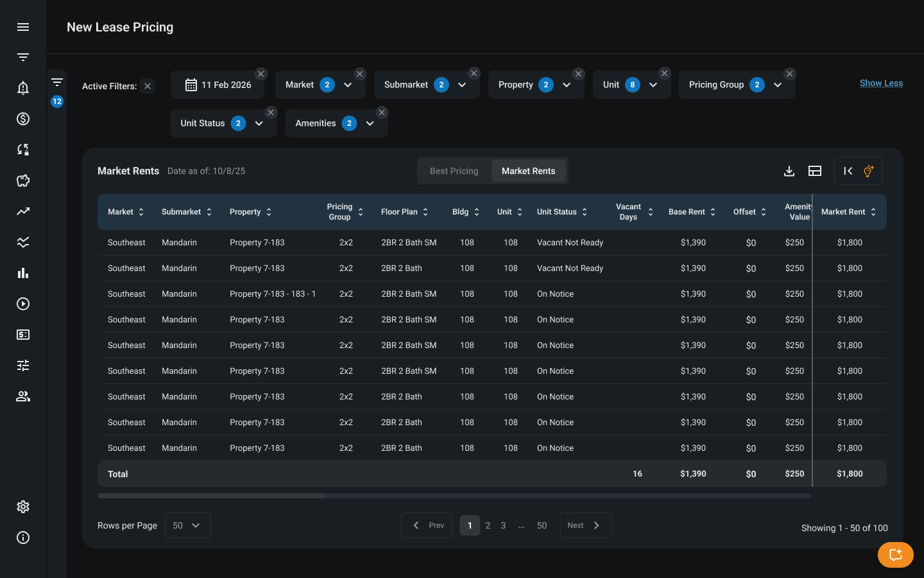Expand the Pricing Group filter dropdown

tap(778, 85)
